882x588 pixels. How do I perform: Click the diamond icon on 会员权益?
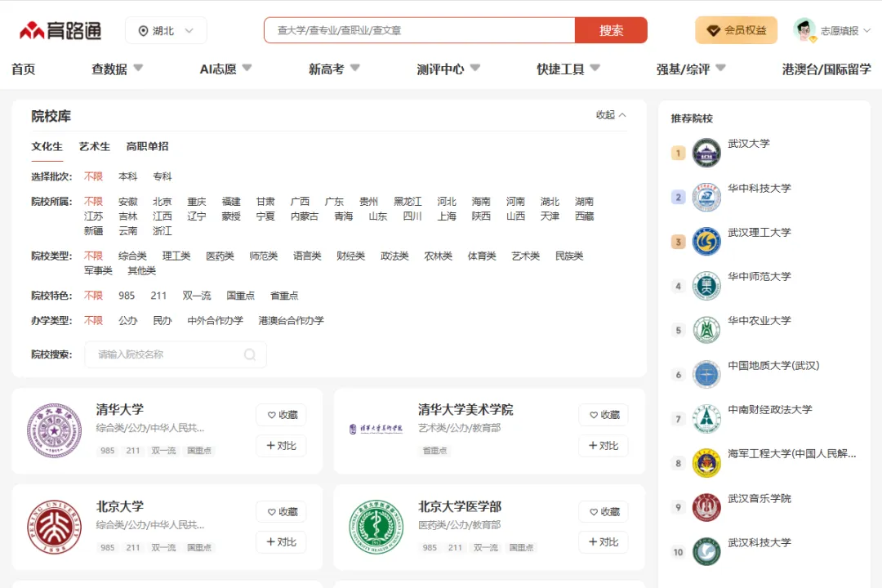[713, 30]
